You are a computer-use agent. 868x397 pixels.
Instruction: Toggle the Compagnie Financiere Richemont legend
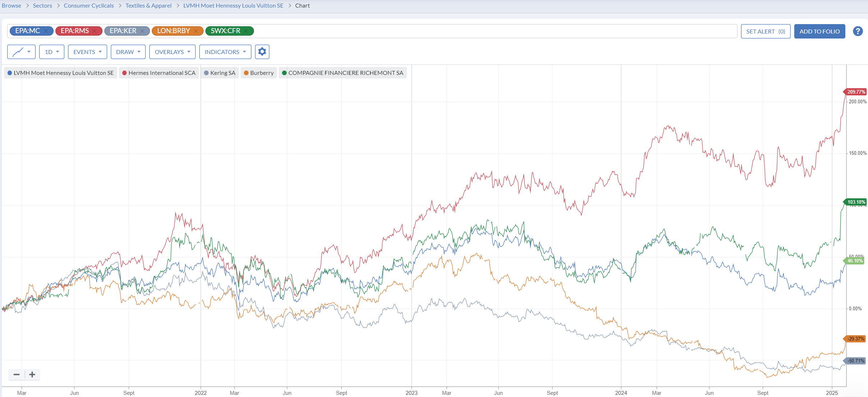coord(342,73)
